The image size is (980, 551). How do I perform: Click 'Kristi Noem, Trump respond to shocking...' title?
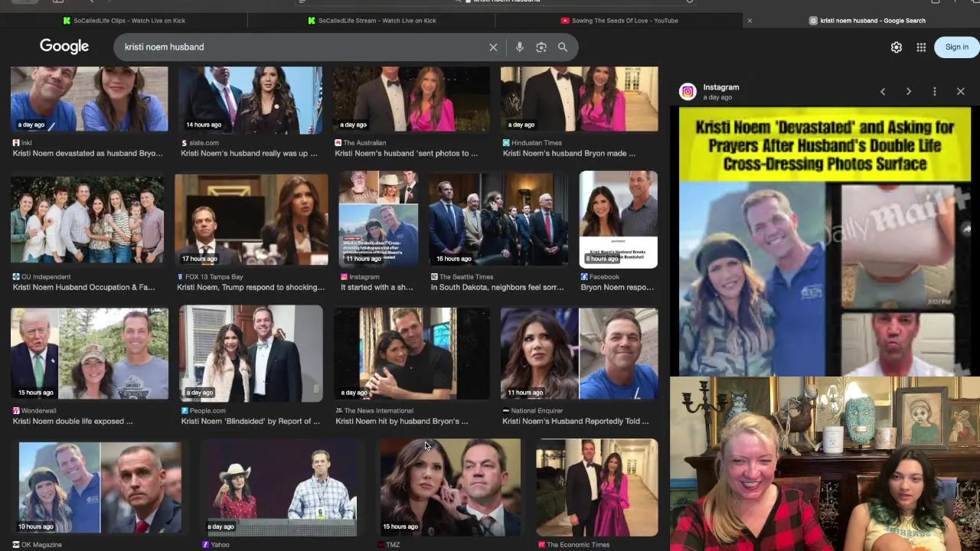[250, 287]
